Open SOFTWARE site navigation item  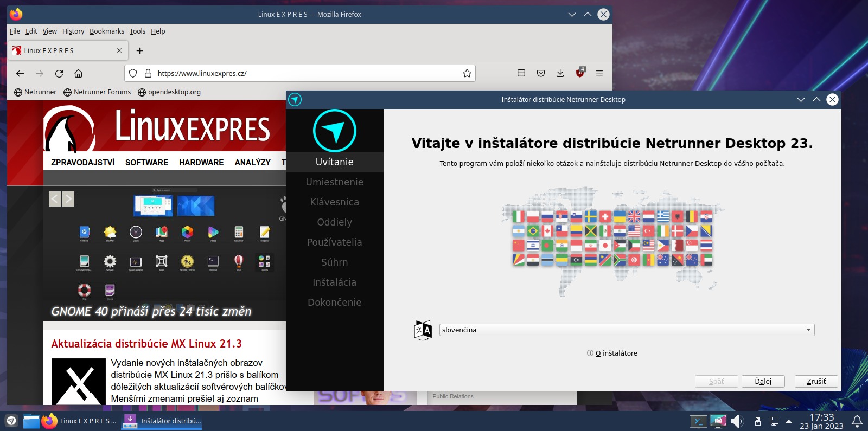[146, 162]
